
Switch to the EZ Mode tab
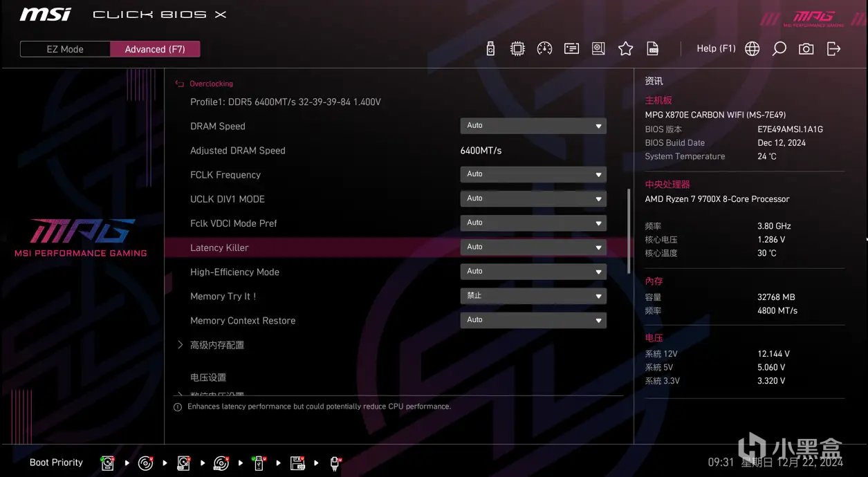click(x=65, y=49)
